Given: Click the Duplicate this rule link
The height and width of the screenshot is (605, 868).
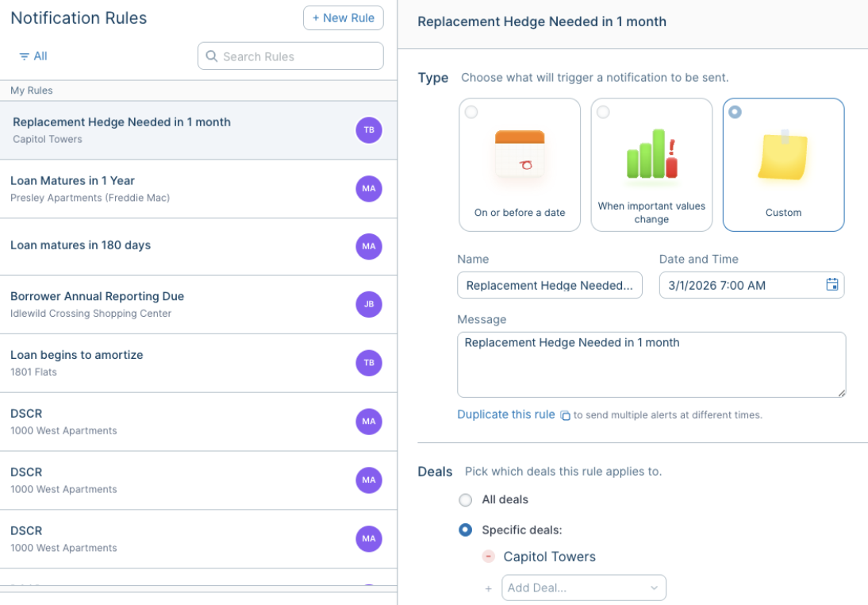Looking at the screenshot, I should [x=505, y=414].
